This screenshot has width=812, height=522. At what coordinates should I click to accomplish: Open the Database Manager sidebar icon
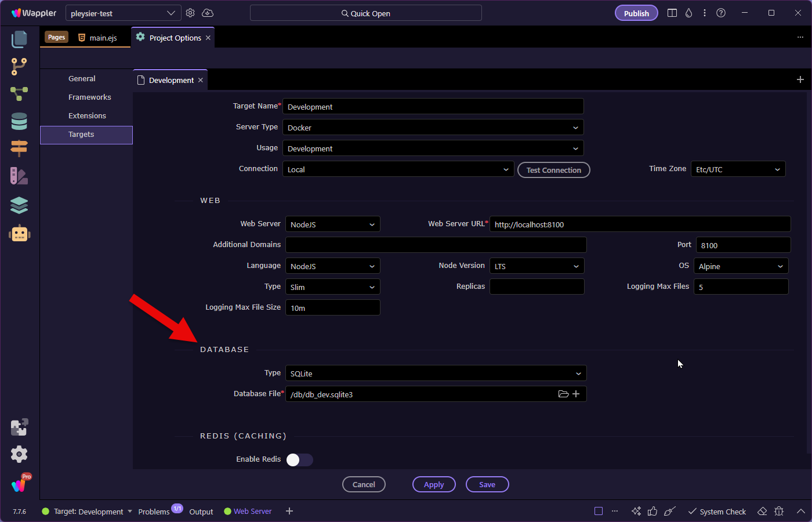coord(19,121)
